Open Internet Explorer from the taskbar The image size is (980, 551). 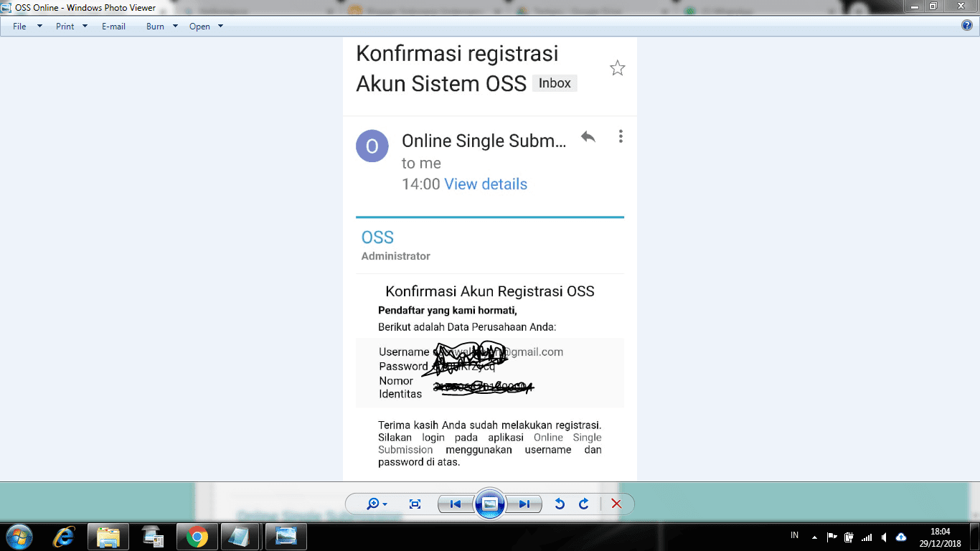63,537
